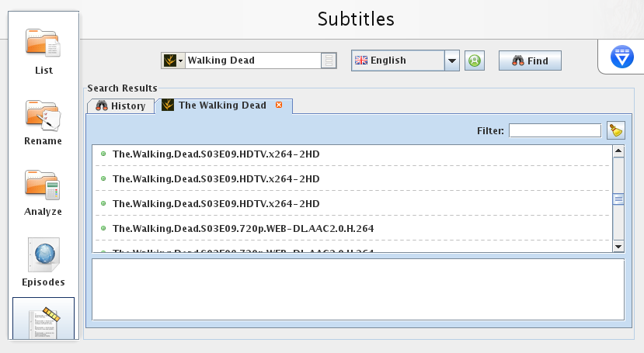Select second S03E09.HDTV.x264-2HD subtitle entry
The width and height of the screenshot is (644, 353).
point(353,178)
